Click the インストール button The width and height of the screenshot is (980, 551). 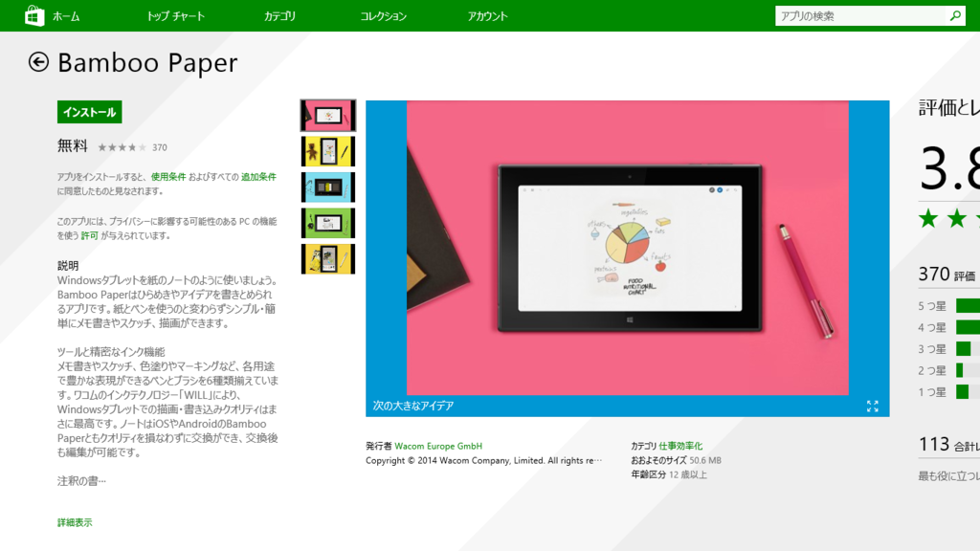pos(89,112)
